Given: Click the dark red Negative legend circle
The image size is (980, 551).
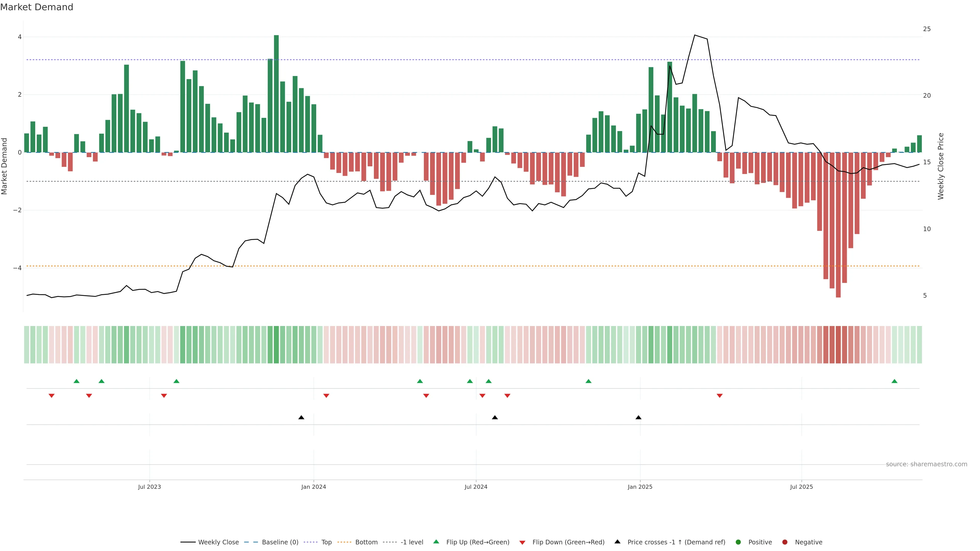Looking at the screenshot, I should click(x=785, y=542).
